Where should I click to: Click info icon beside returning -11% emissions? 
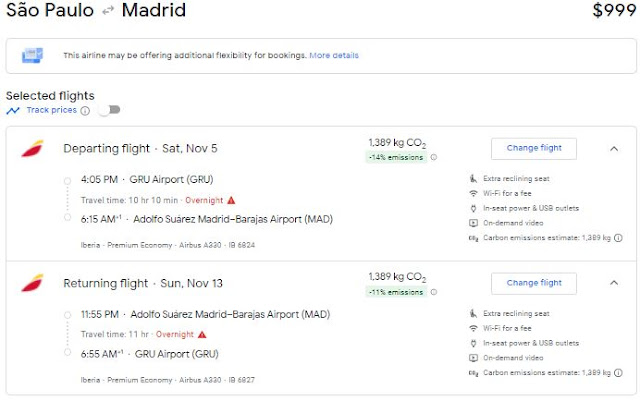tap(433, 292)
